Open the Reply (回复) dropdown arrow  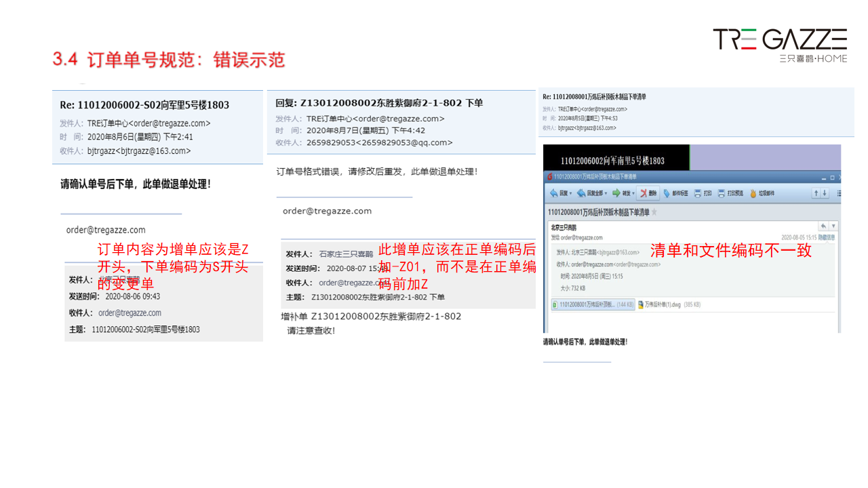click(x=570, y=194)
